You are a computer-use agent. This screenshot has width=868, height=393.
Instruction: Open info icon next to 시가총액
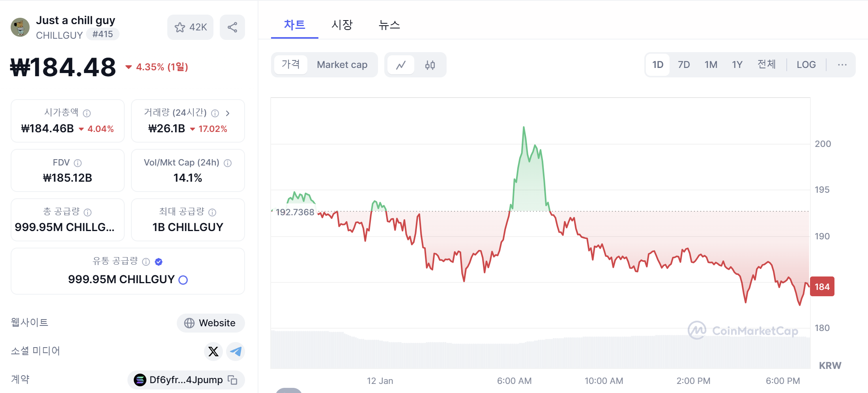87,113
